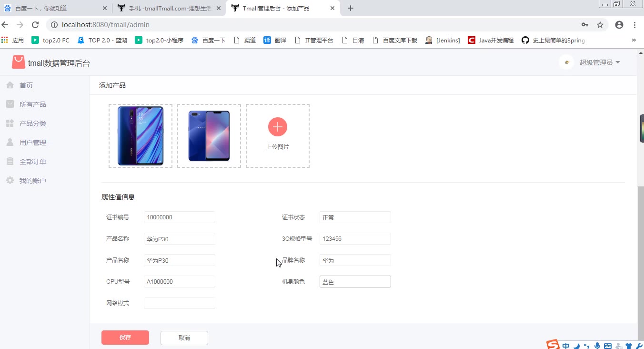This screenshot has width=644, height=349.
Task: Click the page vertical scrollbar
Action: pos(641,262)
